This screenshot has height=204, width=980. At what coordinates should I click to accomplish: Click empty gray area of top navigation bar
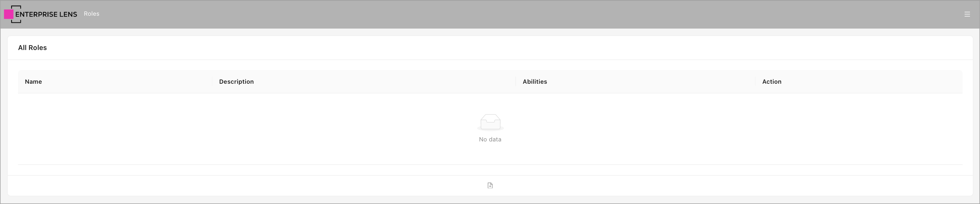click(x=495, y=14)
